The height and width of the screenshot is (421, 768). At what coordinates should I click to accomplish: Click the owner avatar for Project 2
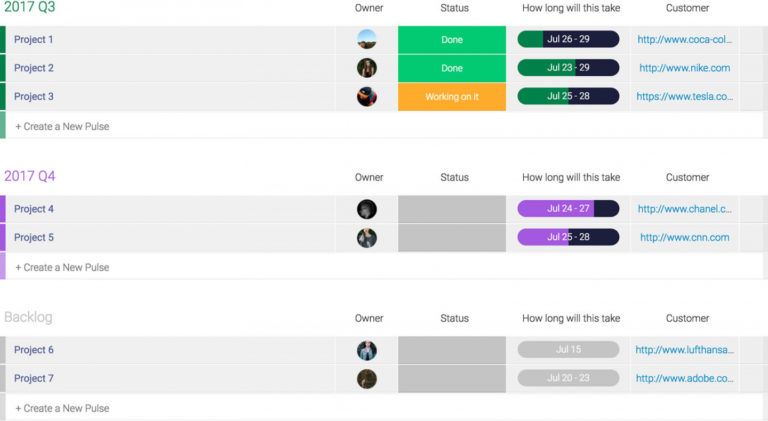tap(367, 68)
